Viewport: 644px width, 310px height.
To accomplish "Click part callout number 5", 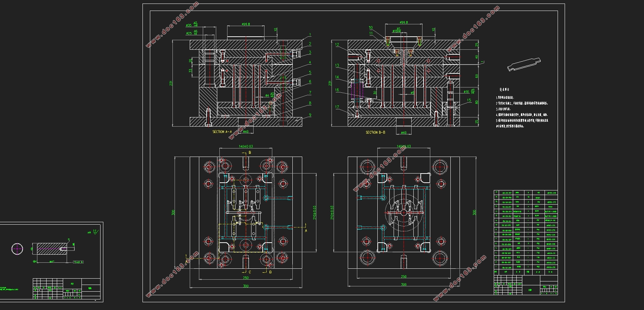I will click(x=310, y=72).
